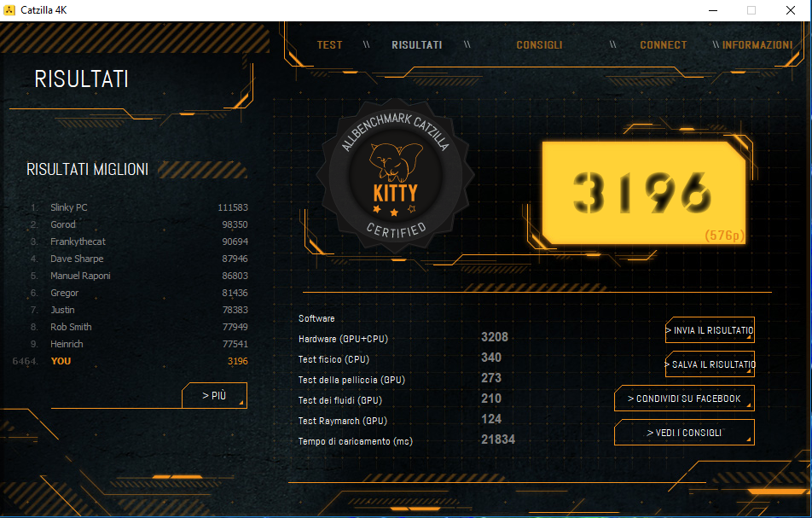Go to the CONNECT tab
The width and height of the screenshot is (812, 518).
[x=664, y=45]
